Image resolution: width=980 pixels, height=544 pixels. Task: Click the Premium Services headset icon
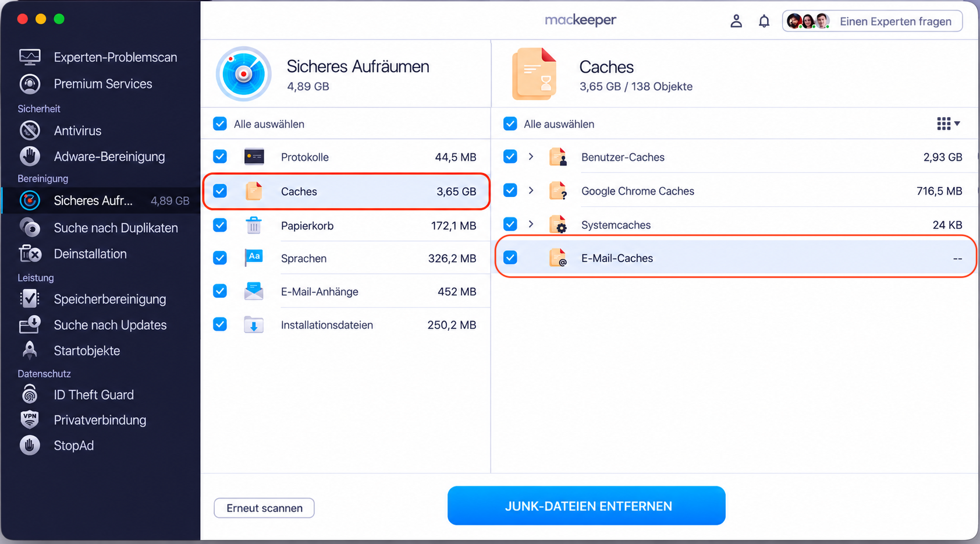point(30,84)
